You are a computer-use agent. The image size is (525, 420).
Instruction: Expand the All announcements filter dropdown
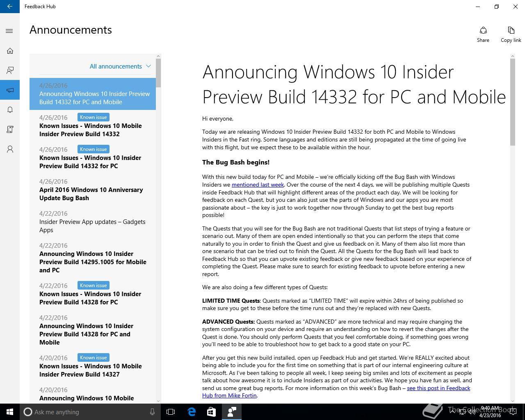tap(120, 66)
